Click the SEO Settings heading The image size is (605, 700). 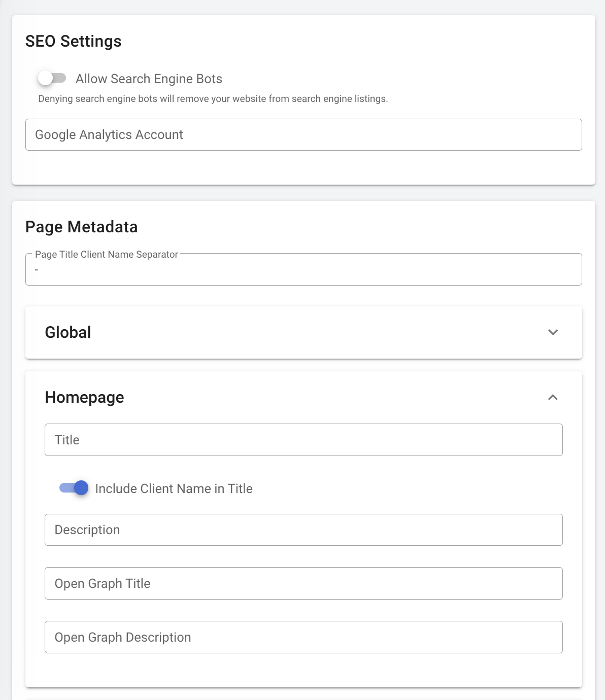(74, 42)
